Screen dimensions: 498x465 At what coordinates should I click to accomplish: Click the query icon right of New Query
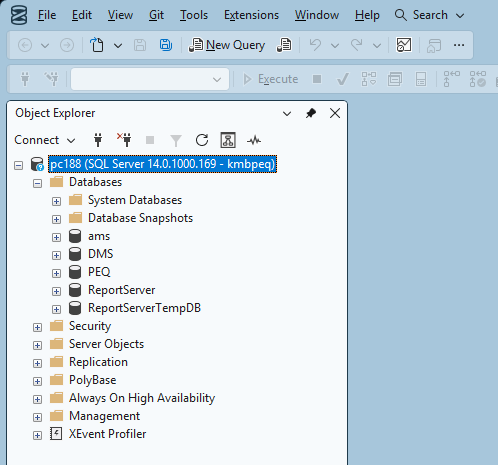[x=284, y=45]
